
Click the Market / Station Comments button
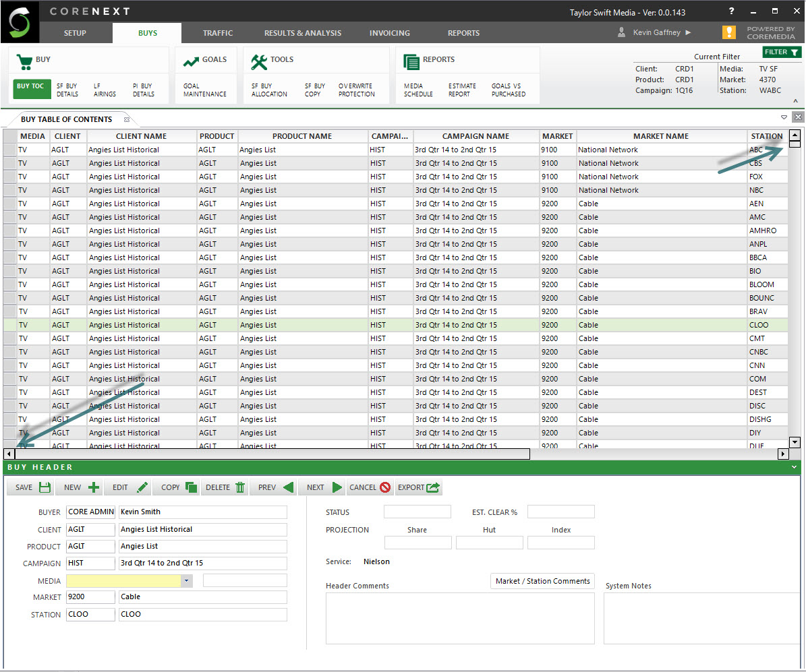pos(542,581)
